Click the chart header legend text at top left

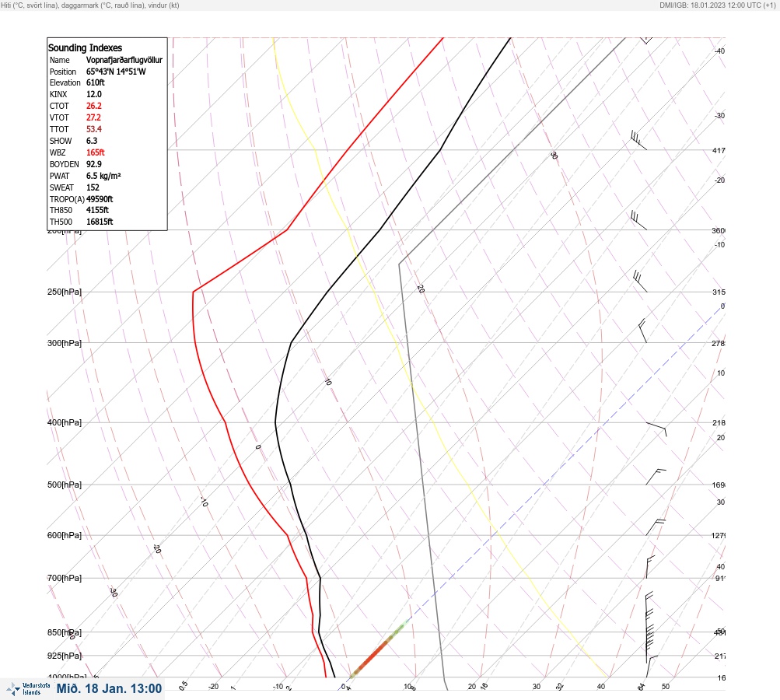(x=90, y=5)
